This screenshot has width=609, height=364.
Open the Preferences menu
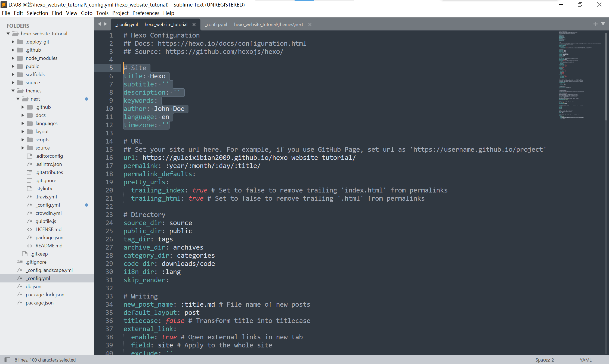(146, 13)
